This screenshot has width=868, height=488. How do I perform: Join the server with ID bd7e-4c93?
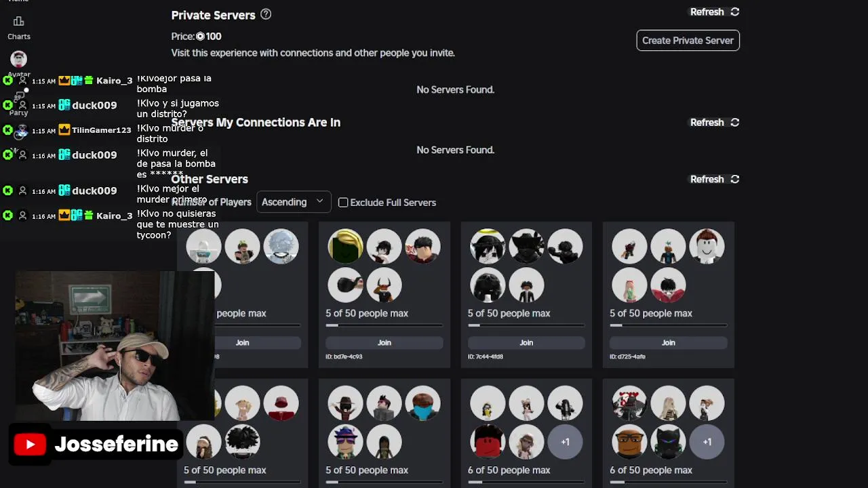click(384, 343)
